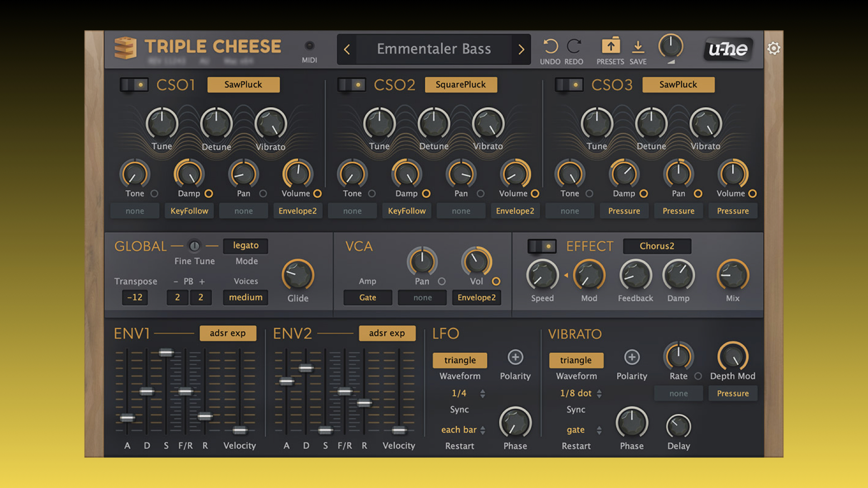Click the Redo arrow icon
Image resolution: width=868 pixels, height=488 pixels.
pos(574,47)
